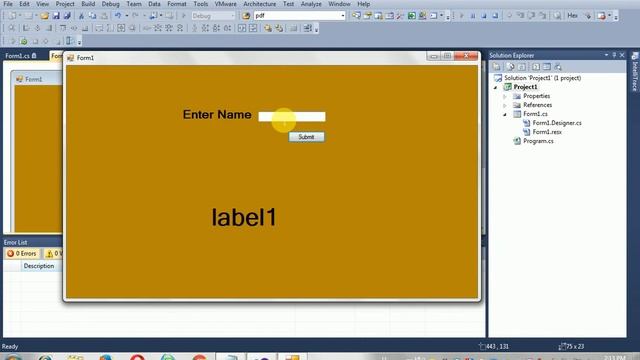
Task: Click the Align Lefts layout icon
Action: [x=26, y=28]
